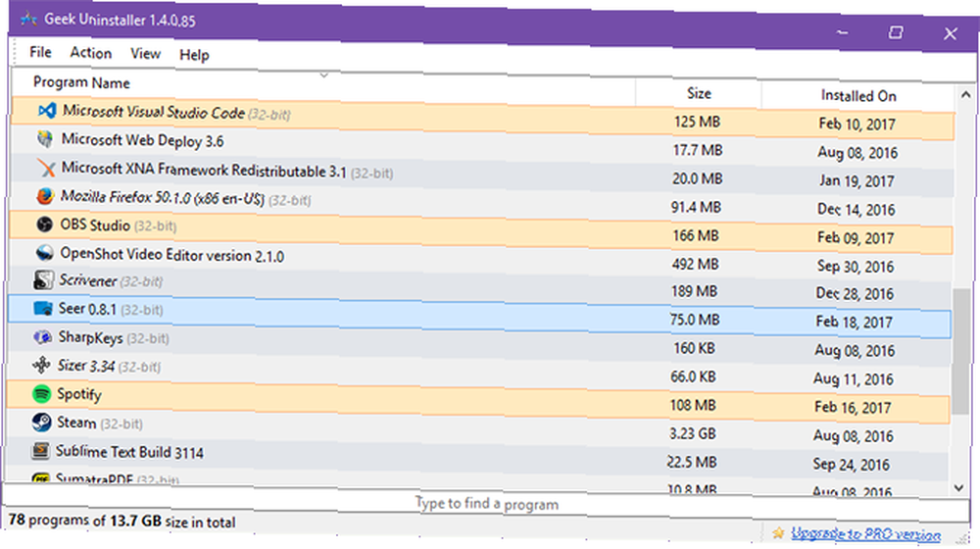Image resolution: width=980 pixels, height=549 pixels.
Task: Open the Help menu
Action: pyautogui.click(x=194, y=55)
